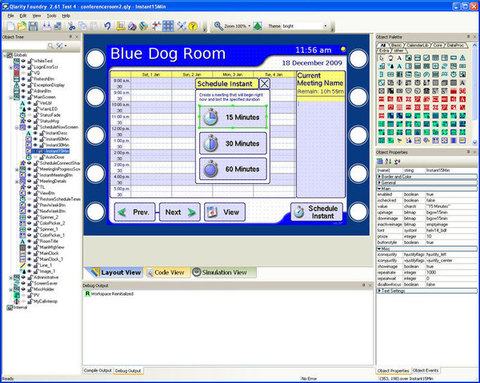This screenshot has width=480, height=383.
Task: Toggle visibility eye of MainScreen object
Action: [x=24, y=97]
